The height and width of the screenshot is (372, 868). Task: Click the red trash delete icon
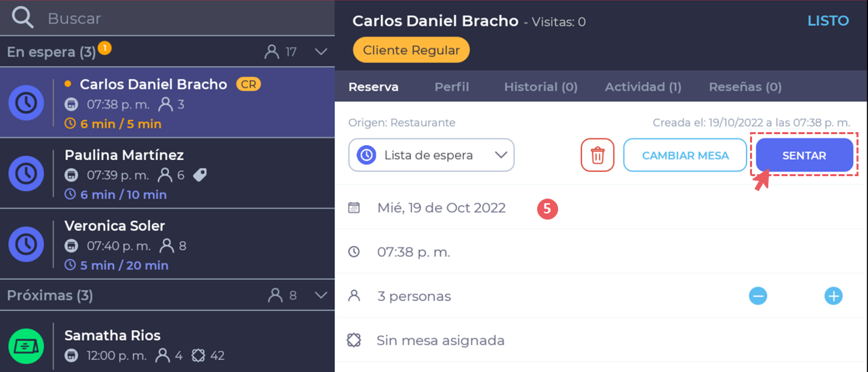tap(597, 155)
